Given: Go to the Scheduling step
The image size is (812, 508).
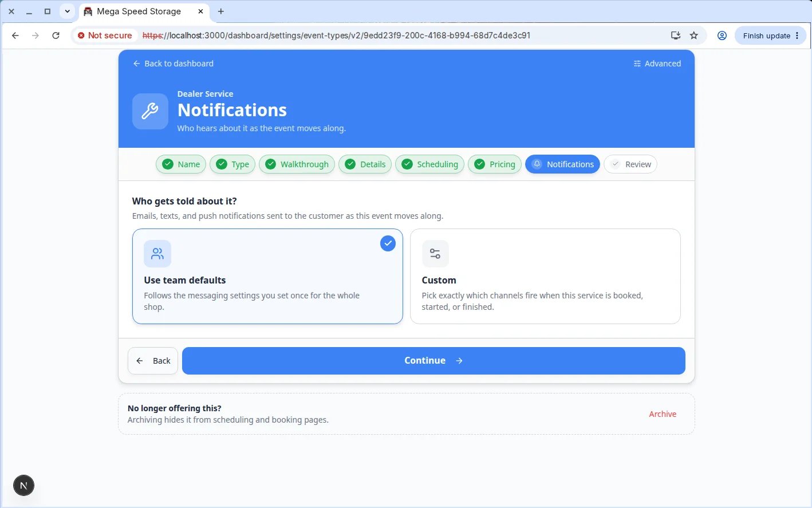Looking at the screenshot, I should pyautogui.click(x=429, y=164).
